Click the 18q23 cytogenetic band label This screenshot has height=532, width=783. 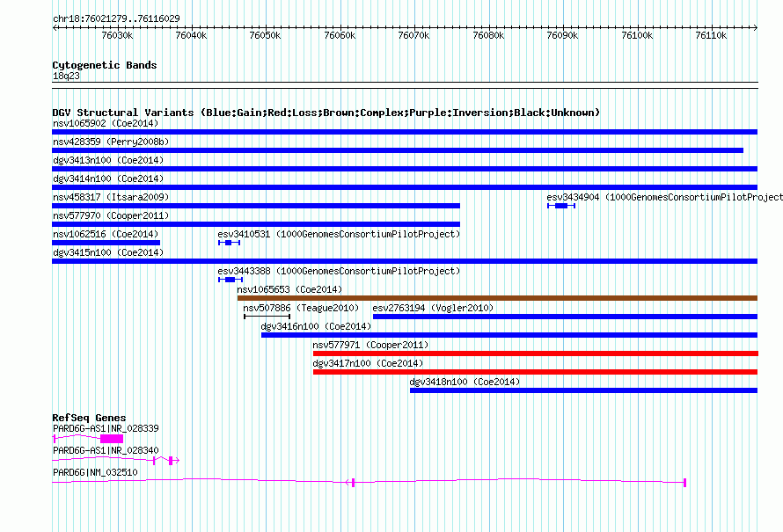66,76
